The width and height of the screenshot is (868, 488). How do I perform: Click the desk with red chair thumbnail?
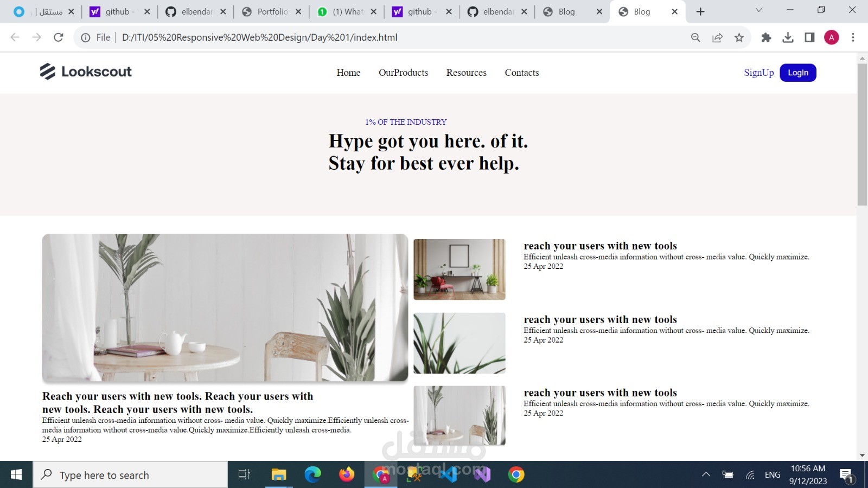tap(459, 269)
